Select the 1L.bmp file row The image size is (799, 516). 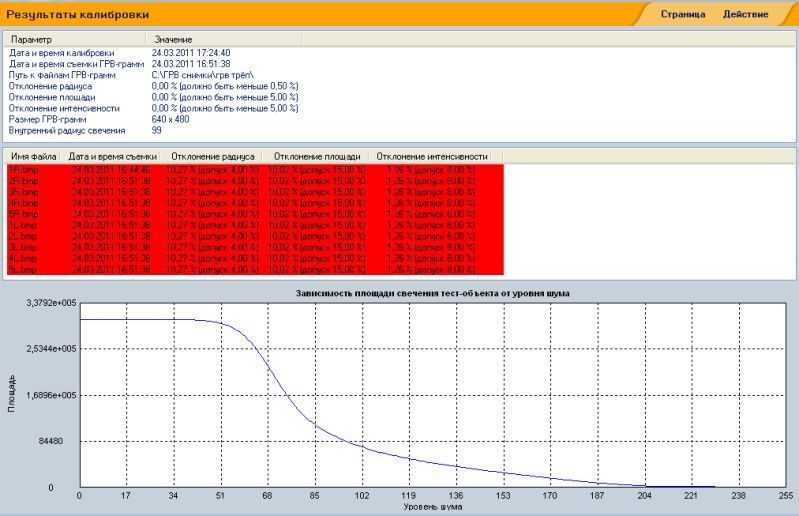click(x=255, y=225)
